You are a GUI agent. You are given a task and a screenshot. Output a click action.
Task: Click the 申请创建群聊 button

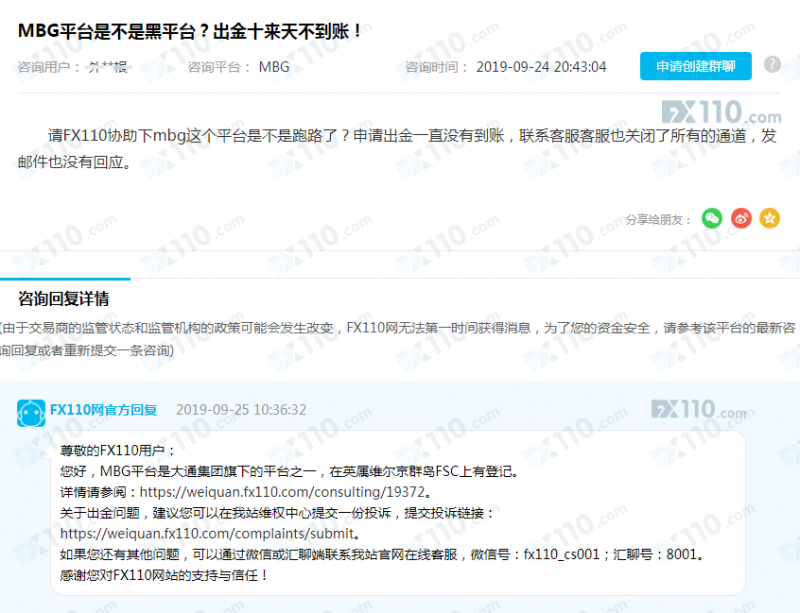pos(695,67)
